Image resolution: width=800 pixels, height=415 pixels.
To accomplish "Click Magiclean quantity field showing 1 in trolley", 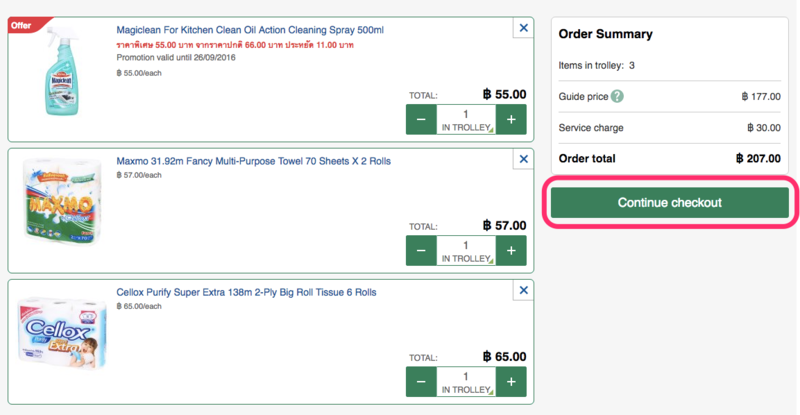I will coord(466,119).
